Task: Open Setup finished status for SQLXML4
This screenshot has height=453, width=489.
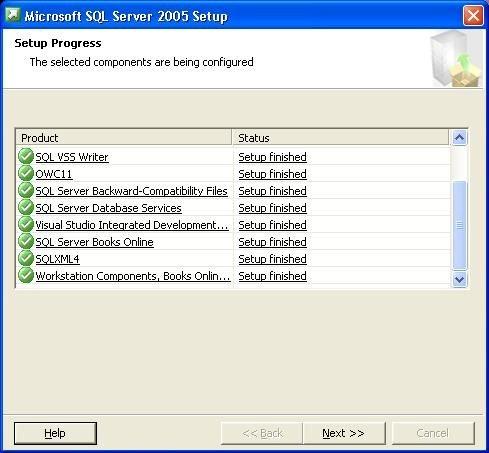Action: pos(272,259)
